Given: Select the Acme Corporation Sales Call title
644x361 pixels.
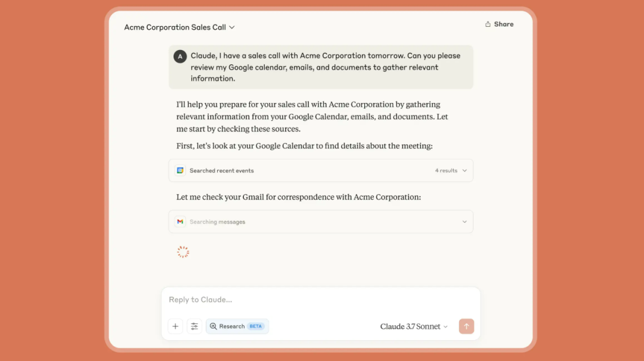Looking at the screenshot, I should point(174,27).
